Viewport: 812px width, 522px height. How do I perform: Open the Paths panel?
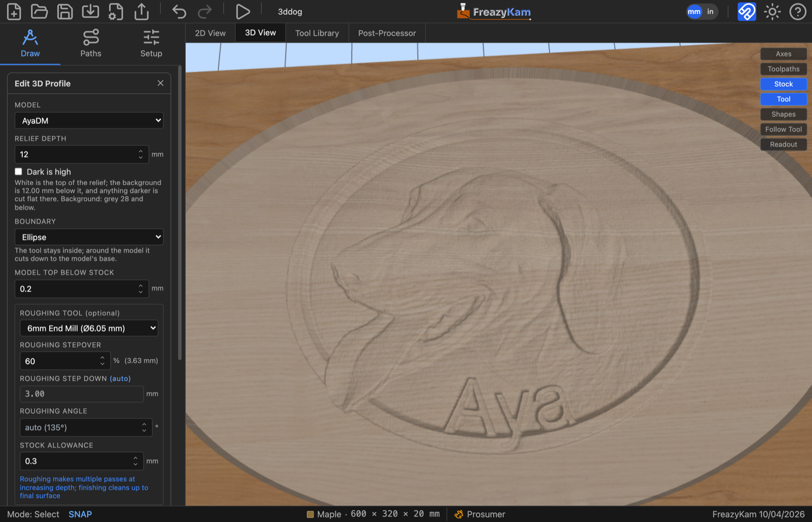[x=91, y=44]
